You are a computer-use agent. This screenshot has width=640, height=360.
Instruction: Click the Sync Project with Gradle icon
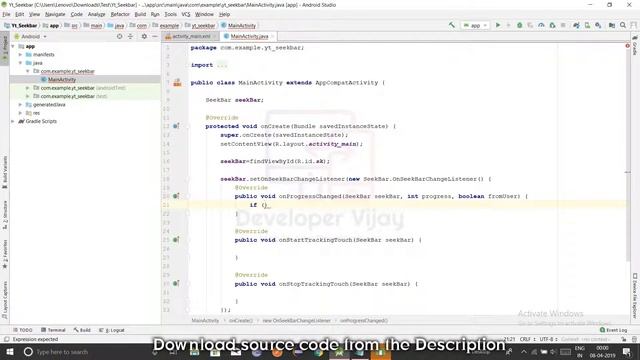tap(576, 25)
